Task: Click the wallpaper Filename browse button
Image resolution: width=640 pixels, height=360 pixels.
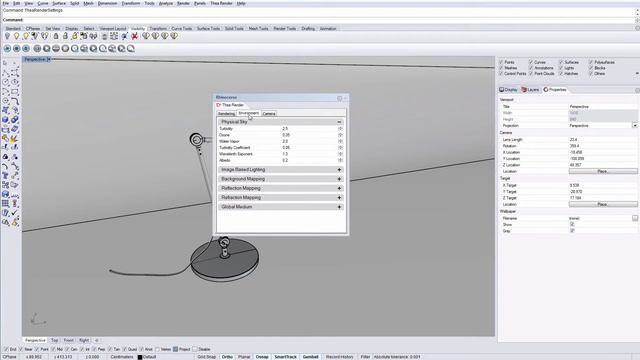Action: tap(635, 218)
